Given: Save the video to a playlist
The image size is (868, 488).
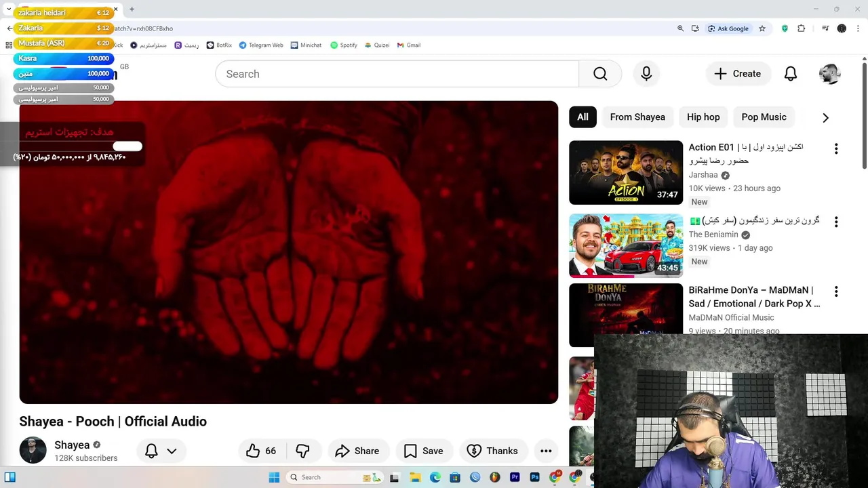Looking at the screenshot, I should click(424, 451).
